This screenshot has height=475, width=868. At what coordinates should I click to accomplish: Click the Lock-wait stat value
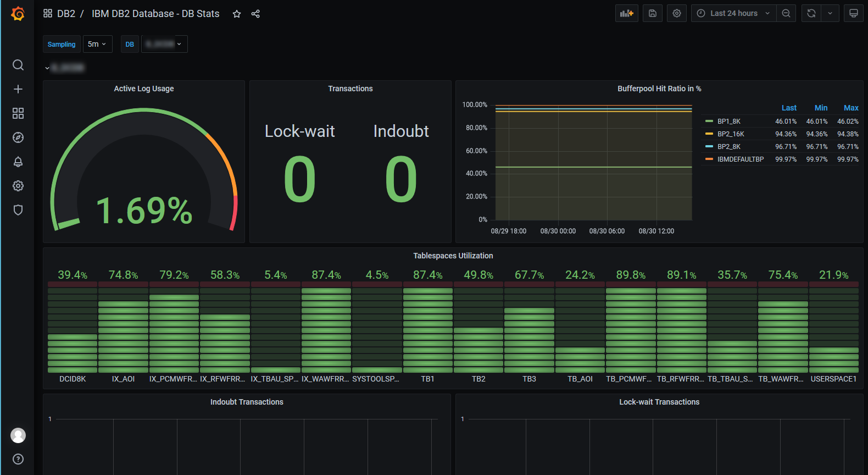coord(299,179)
